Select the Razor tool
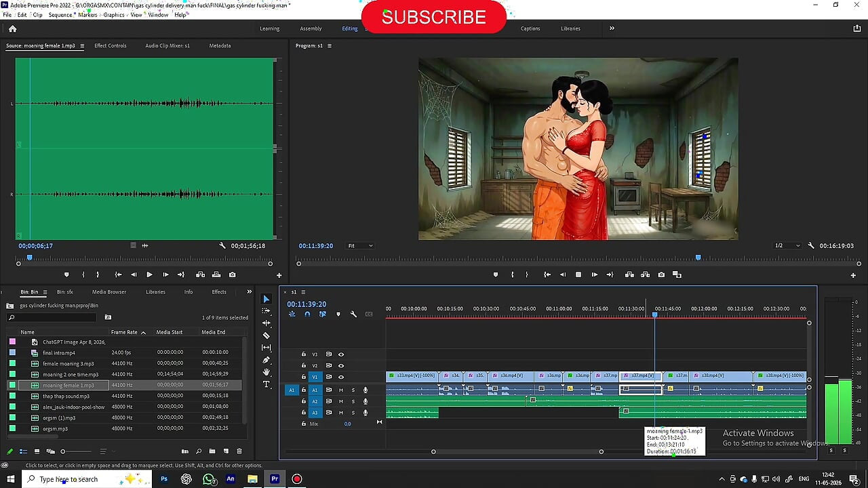 [266, 335]
